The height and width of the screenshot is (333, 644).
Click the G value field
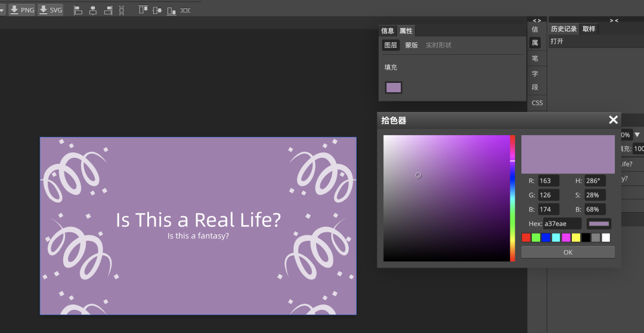[x=549, y=195]
